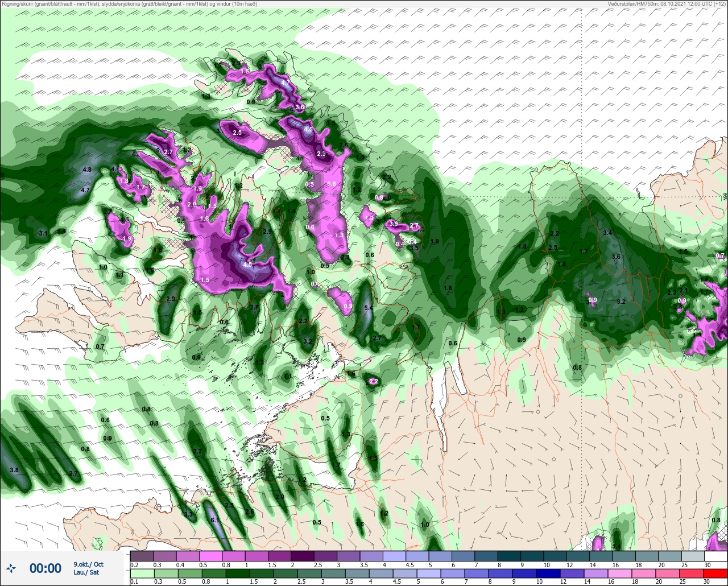Click the compass star icon beside 00:00
The height and width of the screenshot is (586, 728).
pos(11,567)
